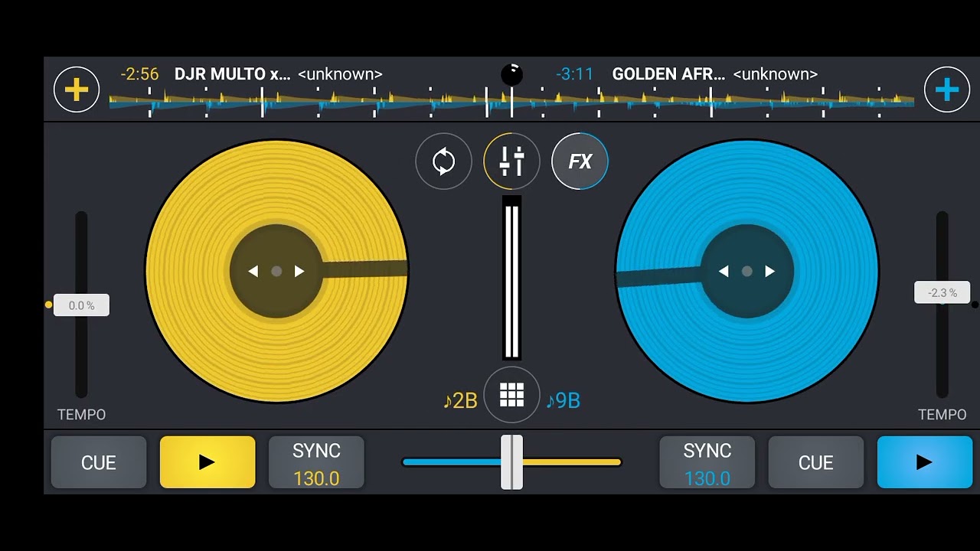The image size is (980, 551).
Task: Nudge yellow deck backward with left arrow
Action: (x=253, y=271)
